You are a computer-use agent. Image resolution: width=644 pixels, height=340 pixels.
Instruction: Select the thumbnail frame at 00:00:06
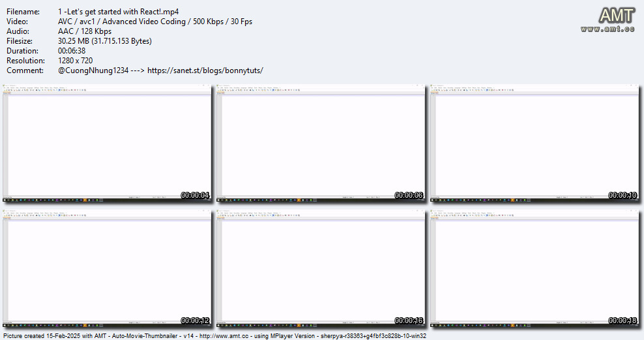click(x=320, y=143)
